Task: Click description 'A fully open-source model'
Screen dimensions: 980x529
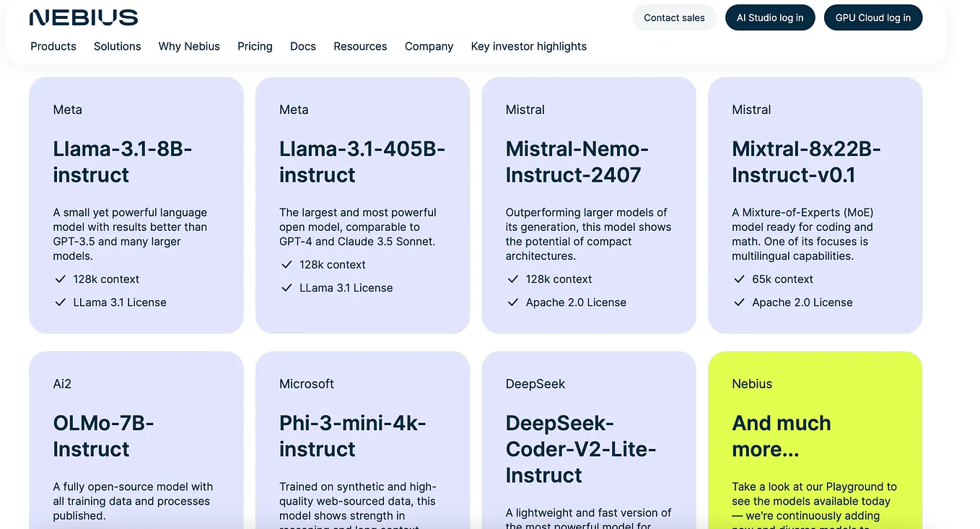Action: [133, 501]
